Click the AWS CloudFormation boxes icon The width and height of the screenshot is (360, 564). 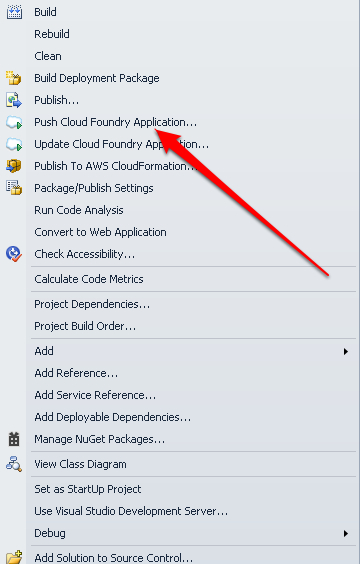click(14, 166)
